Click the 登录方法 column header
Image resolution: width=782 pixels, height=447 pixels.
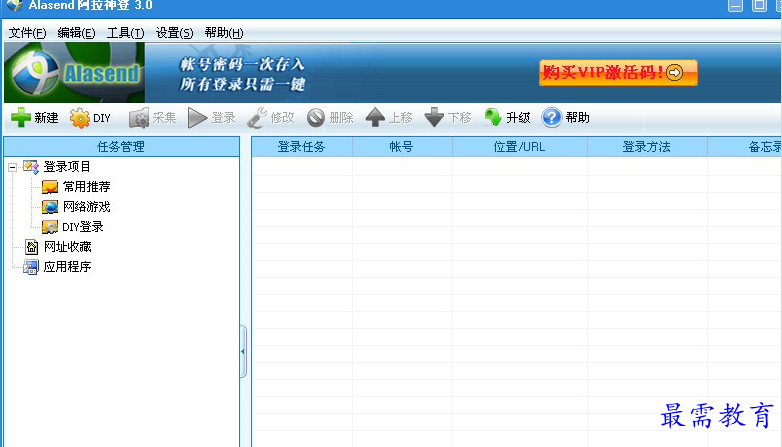pos(647,147)
